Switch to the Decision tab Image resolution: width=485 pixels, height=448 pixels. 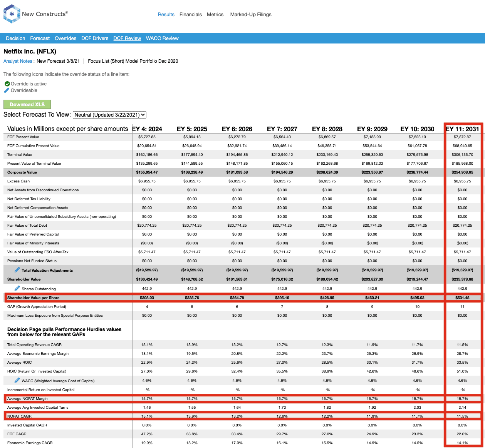15,38
